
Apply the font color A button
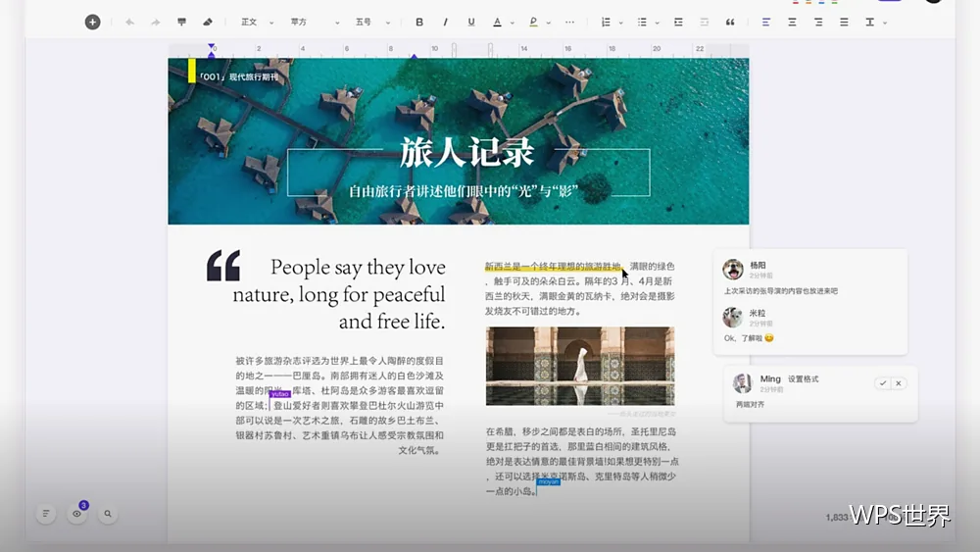(x=497, y=22)
